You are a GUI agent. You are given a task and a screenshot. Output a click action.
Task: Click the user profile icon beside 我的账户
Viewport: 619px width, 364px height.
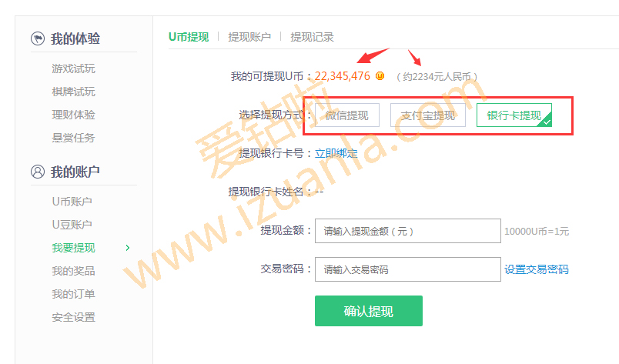(x=38, y=172)
